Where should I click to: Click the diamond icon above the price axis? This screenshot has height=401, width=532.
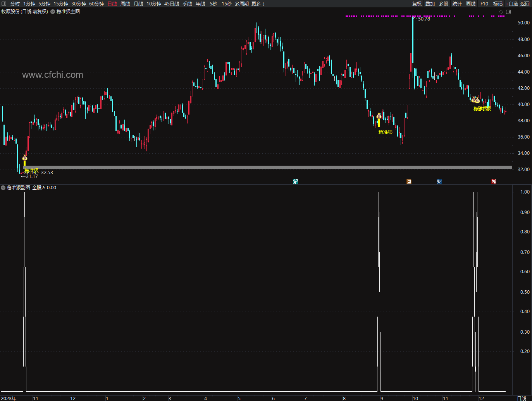(501, 12)
